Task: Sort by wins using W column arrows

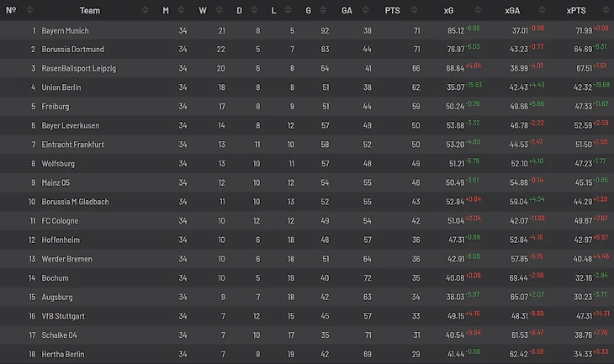Action: pyautogui.click(x=219, y=10)
